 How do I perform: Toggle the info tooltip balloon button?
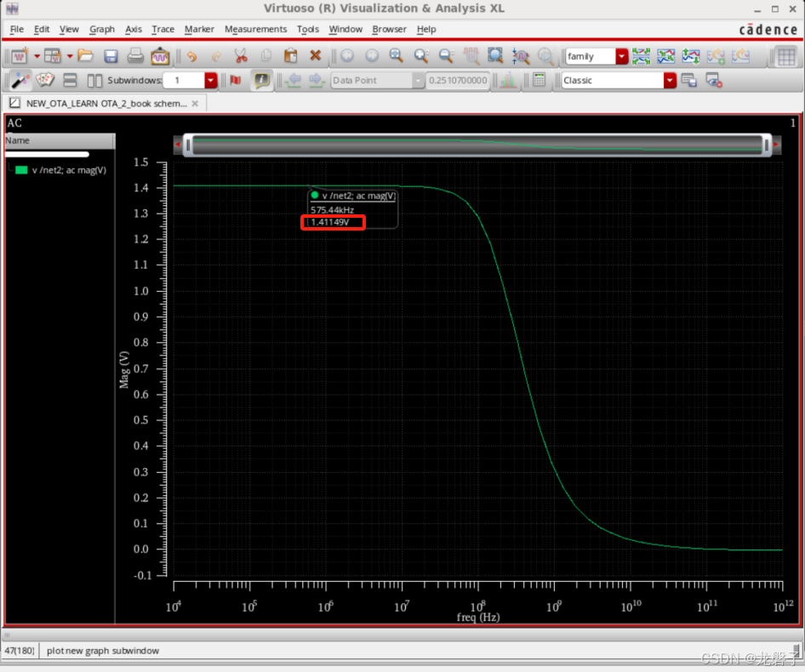pyautogui.click(x=261, y=81)
